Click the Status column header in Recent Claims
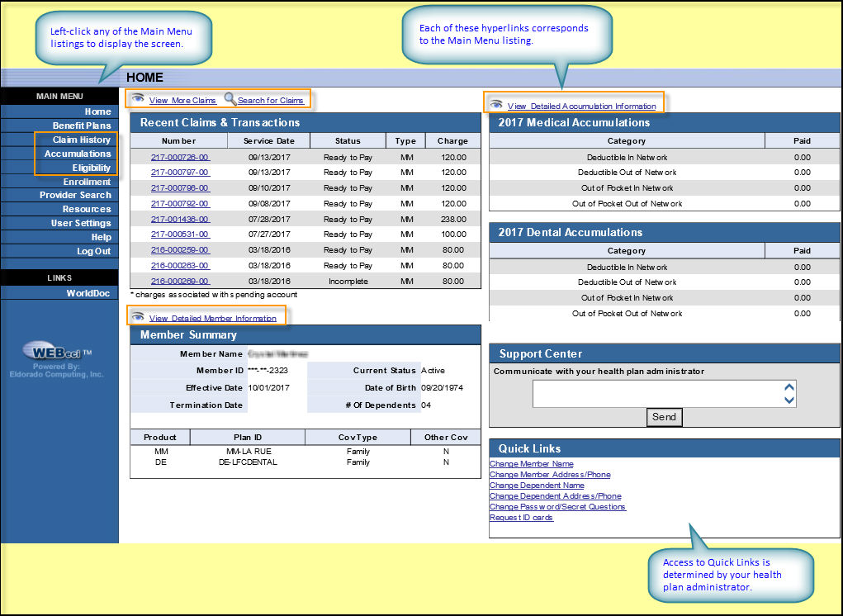This screenshot has height=616, width=843. coord(348,141)
